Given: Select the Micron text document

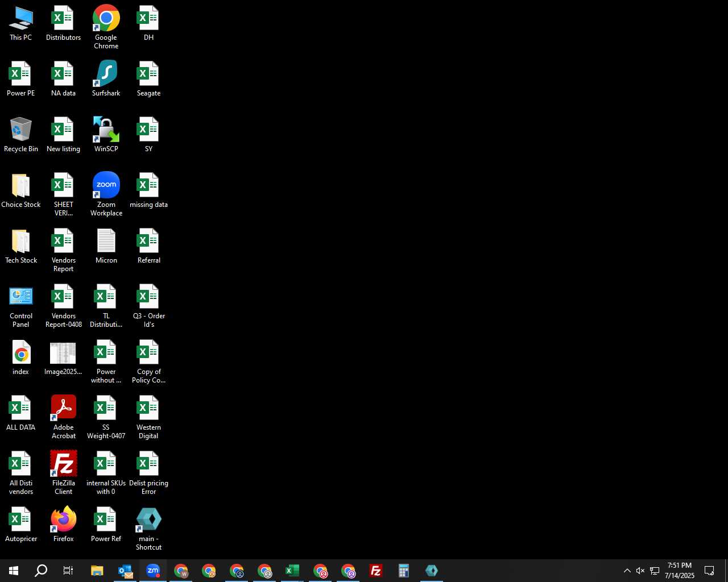Looking at the screenshot, I should 106,247.
